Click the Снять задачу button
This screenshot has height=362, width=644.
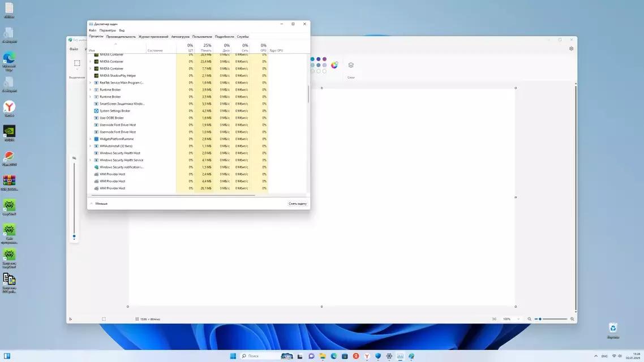coord(297,204)
